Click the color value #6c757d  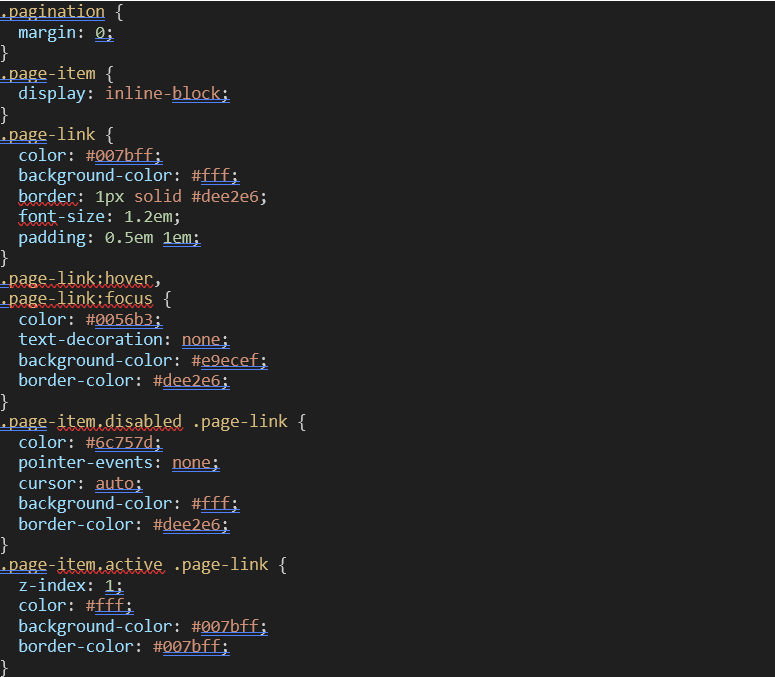point(123,443)
